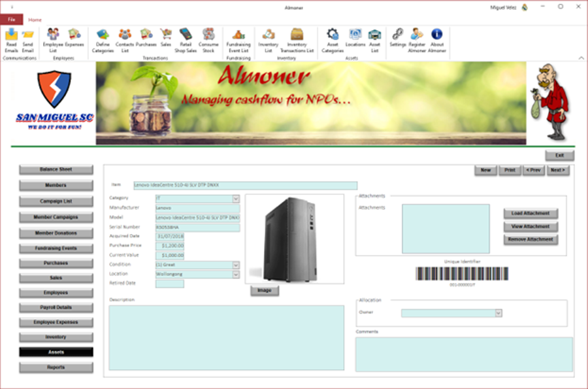
Task: Open the File tab
Action: (x=12, y=20)
